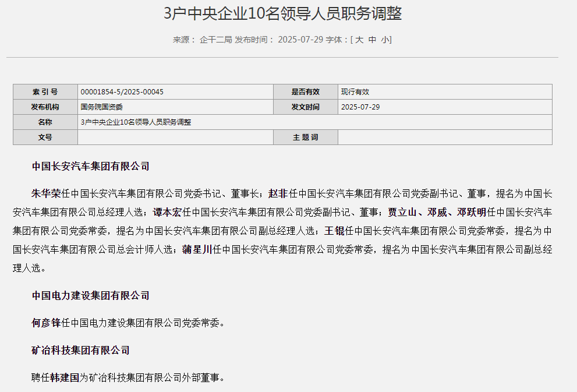Click the bold 矿冶科技集团有限公司 section heading
Image resolution: width=577 pixels, height=392 pixels.
[81, 350]
